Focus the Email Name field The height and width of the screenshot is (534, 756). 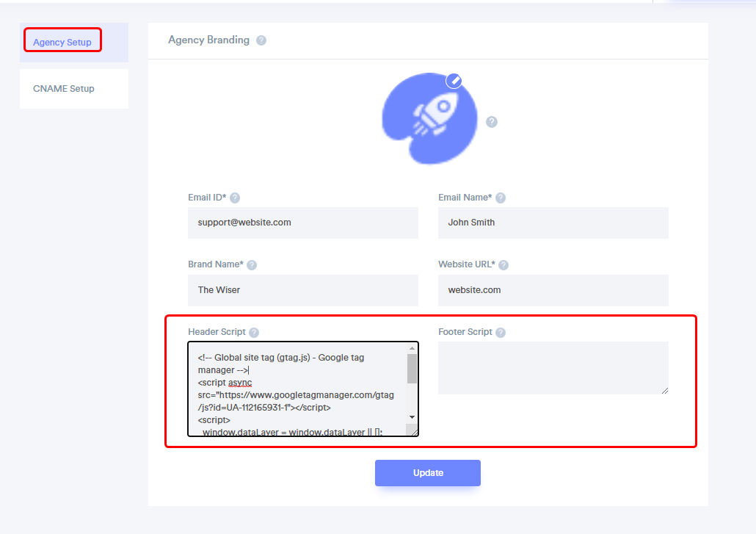click(x=553, y=223)
